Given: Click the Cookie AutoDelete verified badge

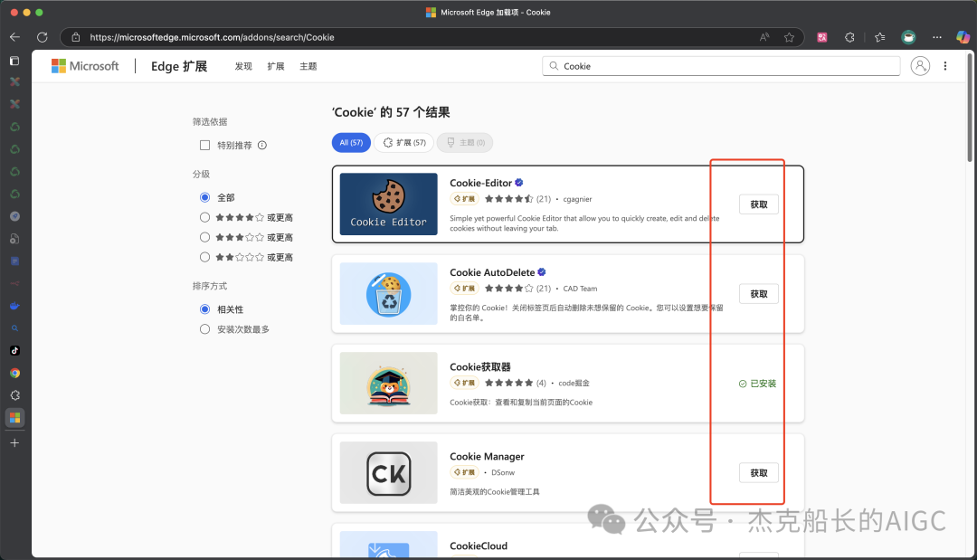Looking at the screenshot, I should 542,272.
